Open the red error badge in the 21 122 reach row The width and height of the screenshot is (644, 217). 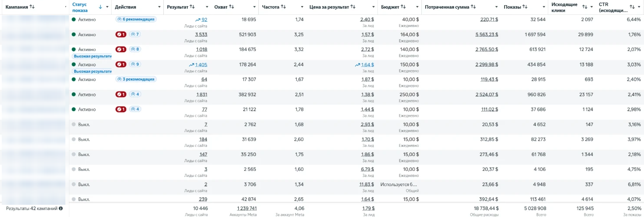121,109
